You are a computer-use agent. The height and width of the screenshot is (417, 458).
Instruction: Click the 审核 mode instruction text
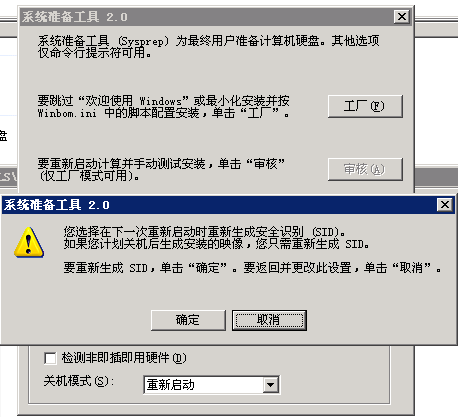tap(161, 169)
